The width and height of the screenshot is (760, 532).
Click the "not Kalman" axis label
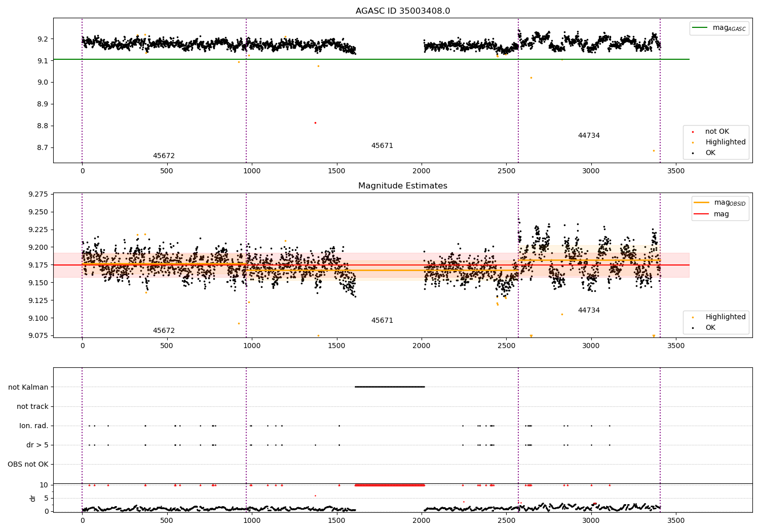pyautogui.click(x=28, y=387)
